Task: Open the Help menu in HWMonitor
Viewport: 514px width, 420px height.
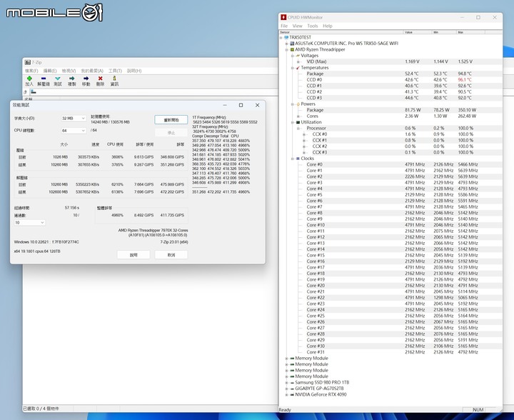Action: click(328, 26)
